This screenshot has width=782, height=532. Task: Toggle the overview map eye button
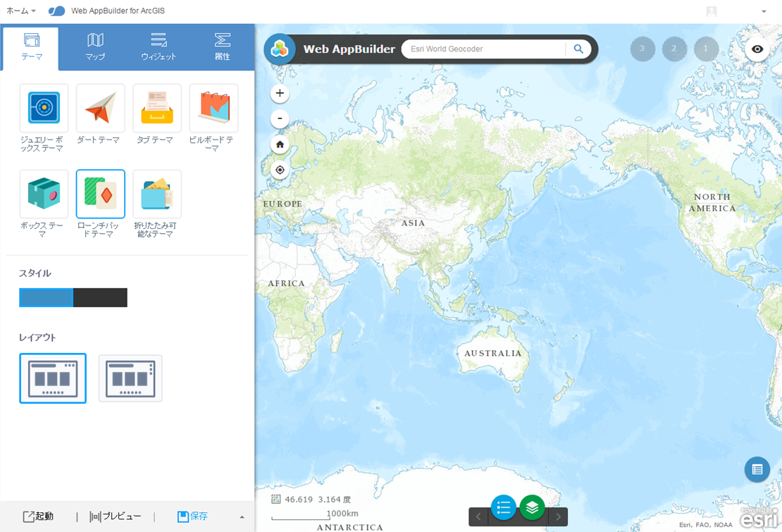pos(757,49)
